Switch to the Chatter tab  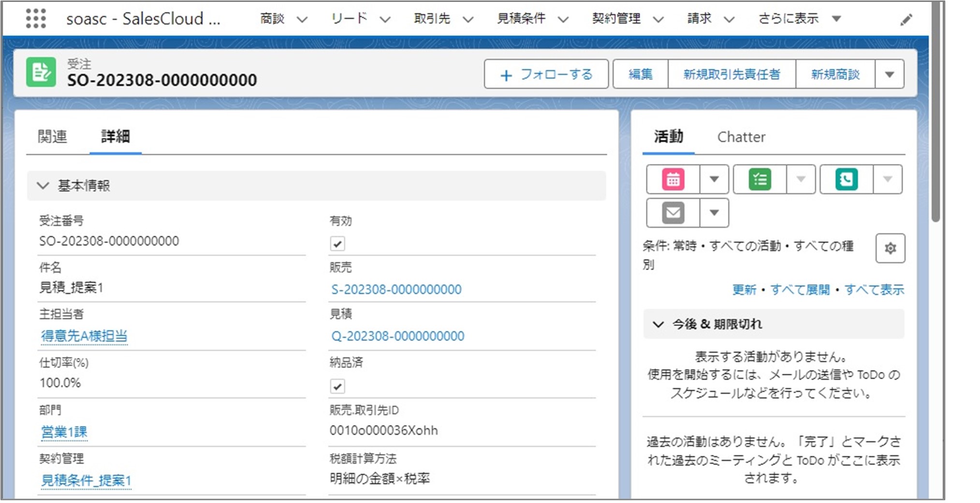click(x=741, y=137)
